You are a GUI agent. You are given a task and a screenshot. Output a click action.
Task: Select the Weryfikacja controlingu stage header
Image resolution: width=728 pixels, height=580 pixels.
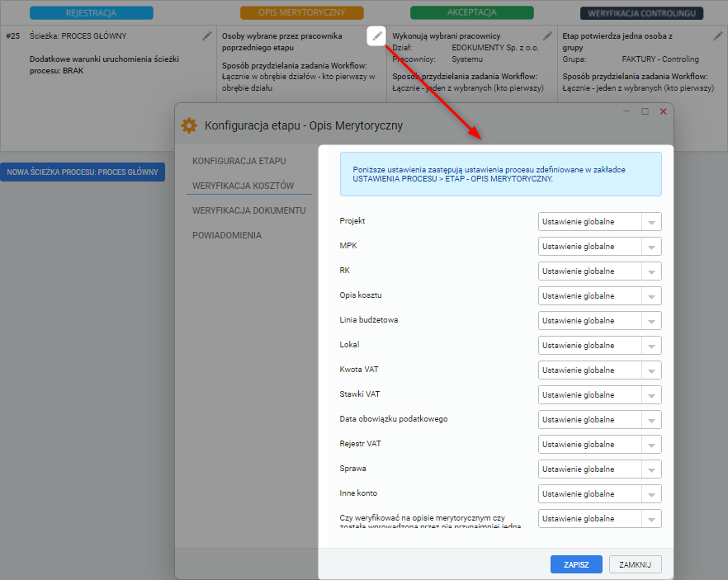(641, 13)
